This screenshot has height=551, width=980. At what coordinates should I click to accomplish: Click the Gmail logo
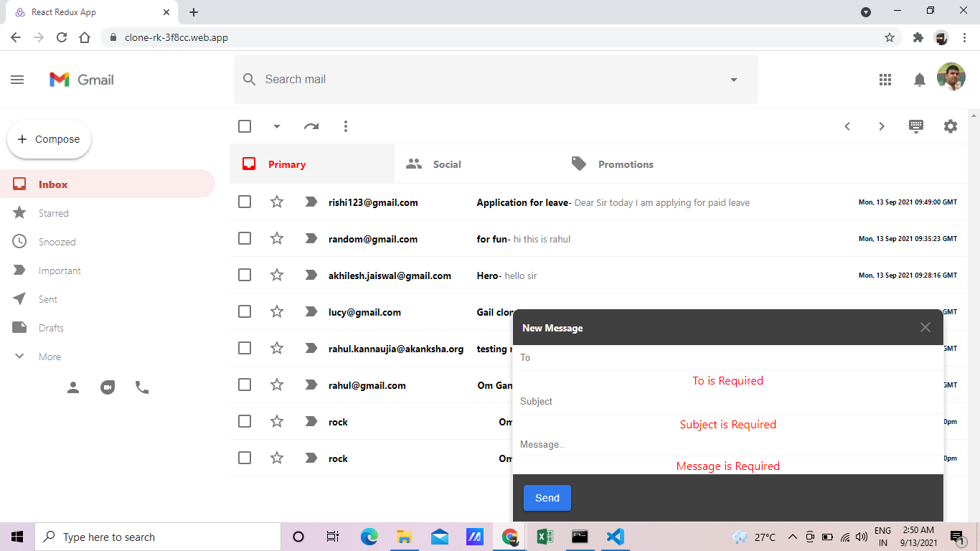tap(81, 80)
